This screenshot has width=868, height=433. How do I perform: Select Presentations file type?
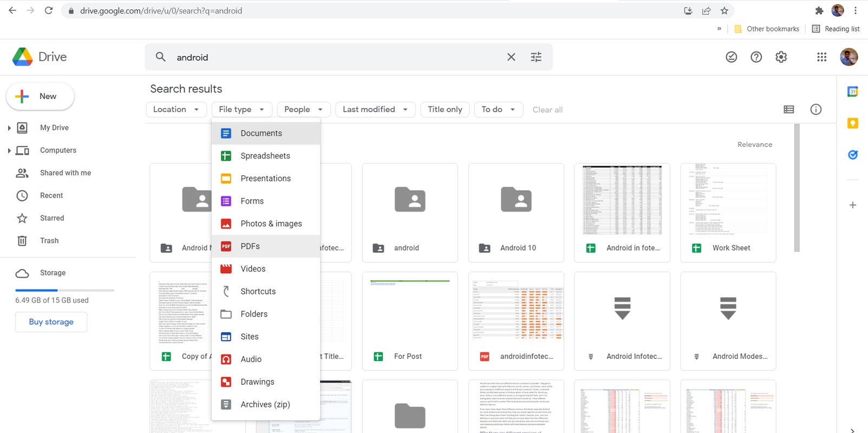tap(266, 179)
